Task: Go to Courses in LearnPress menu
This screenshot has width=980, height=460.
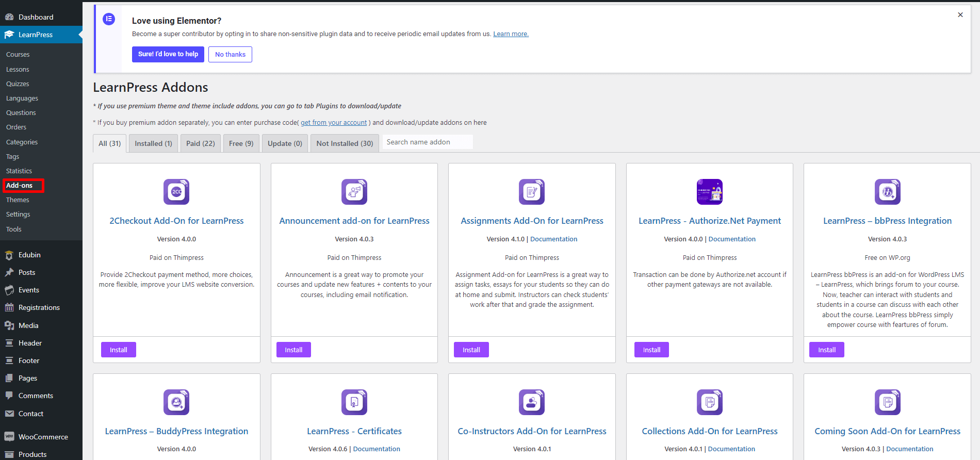Action: tap(18, 55)
